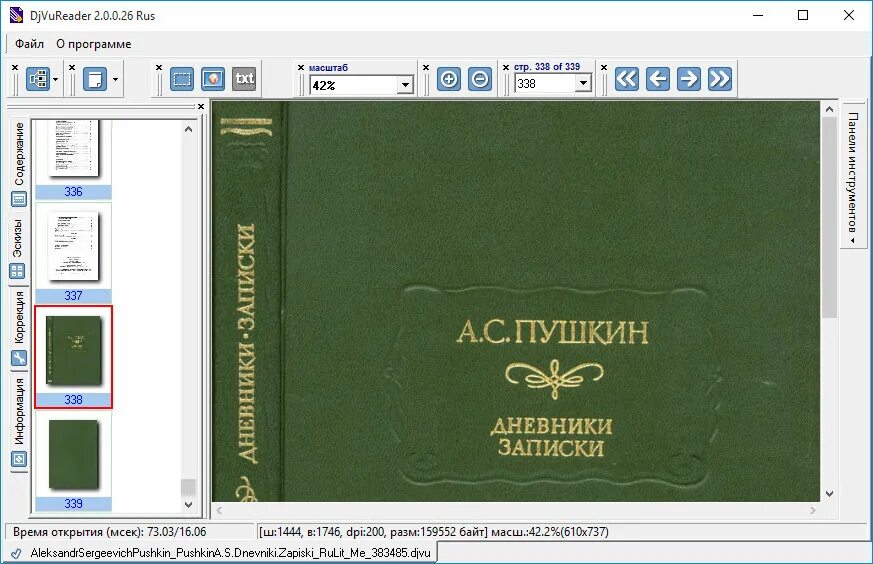Select page thumbnail 337
Image resolution: width=873 pixels, height=564 pixels.
click(x=73, y=253)
